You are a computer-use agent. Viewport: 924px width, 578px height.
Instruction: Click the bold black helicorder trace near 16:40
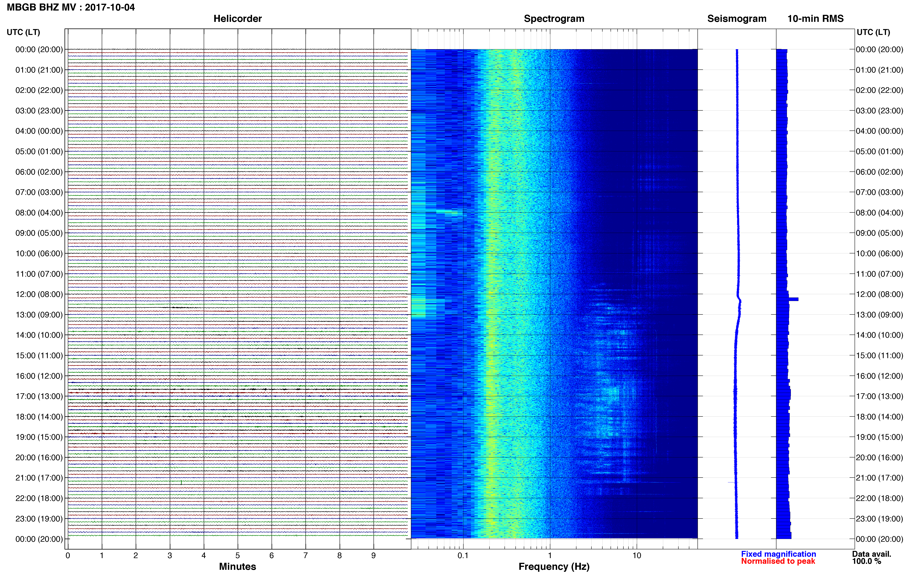[x=238, y=389]
